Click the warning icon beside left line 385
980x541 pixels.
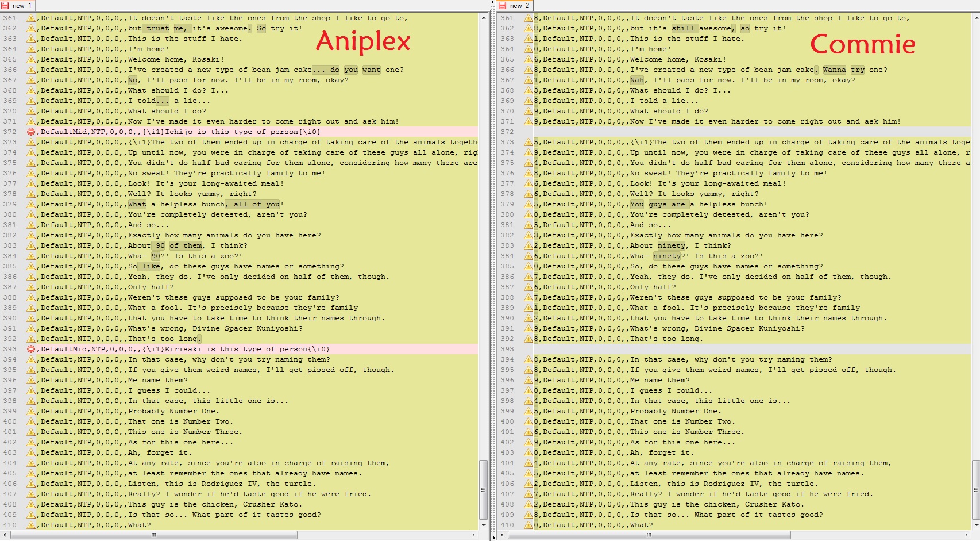click(31, 266)
